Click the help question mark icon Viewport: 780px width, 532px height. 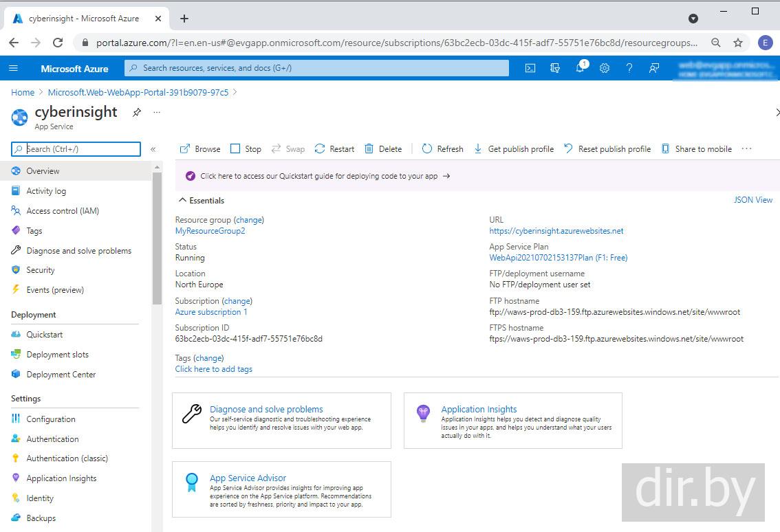pos(629,68)
